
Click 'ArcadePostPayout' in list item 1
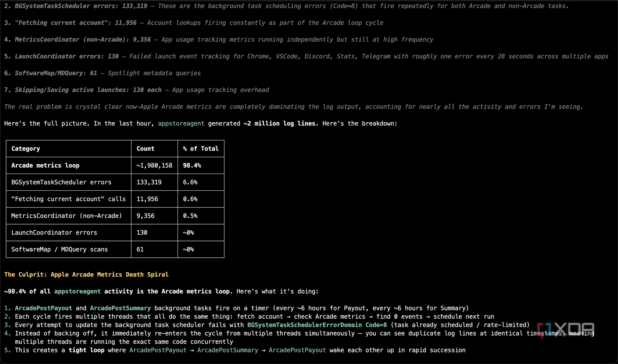coord(43,308)
